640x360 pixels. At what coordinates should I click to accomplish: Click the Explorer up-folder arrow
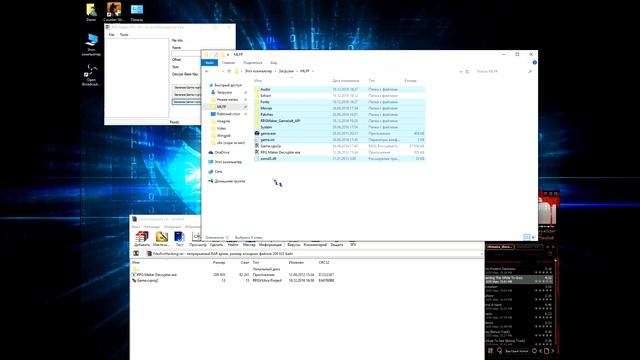tap(229, 71)
